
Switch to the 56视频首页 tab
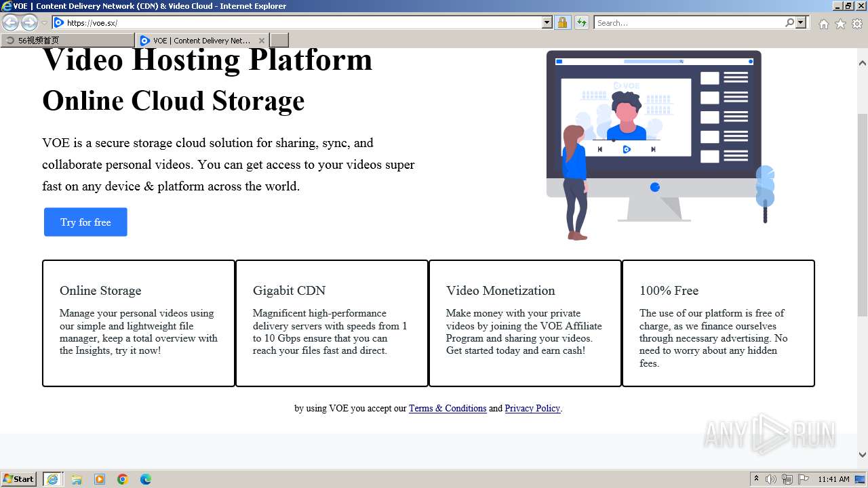pos(68,41)
